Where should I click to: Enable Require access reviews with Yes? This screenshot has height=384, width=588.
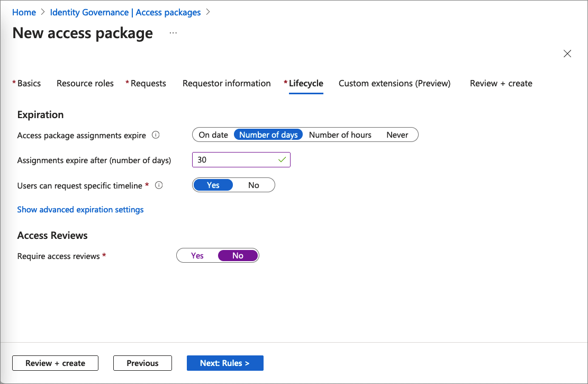click(197, 256)
